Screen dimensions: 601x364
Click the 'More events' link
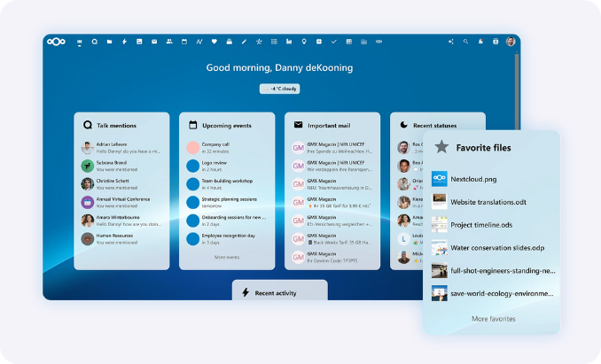[x=227, y=257]
